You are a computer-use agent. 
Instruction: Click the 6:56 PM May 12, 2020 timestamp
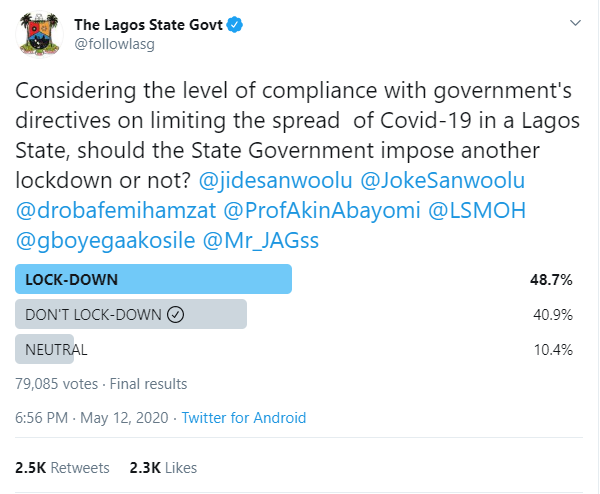(x=91, y=418)
